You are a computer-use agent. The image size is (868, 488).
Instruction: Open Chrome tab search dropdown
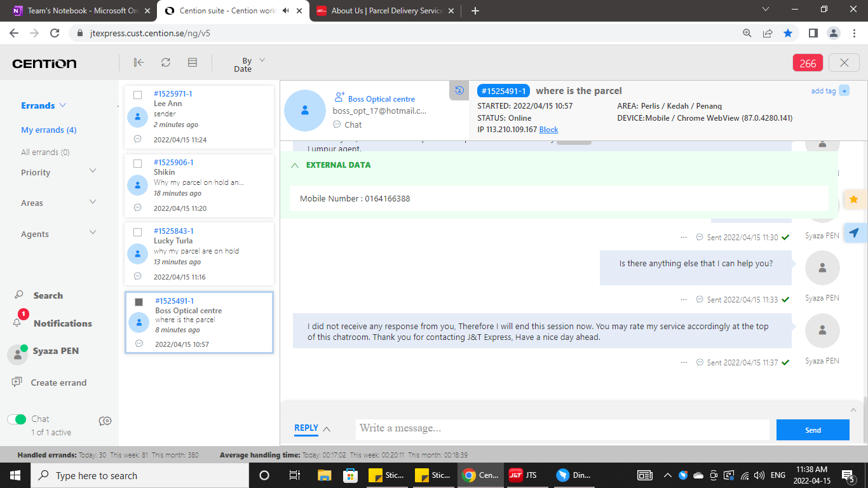(x=765, y=10)
